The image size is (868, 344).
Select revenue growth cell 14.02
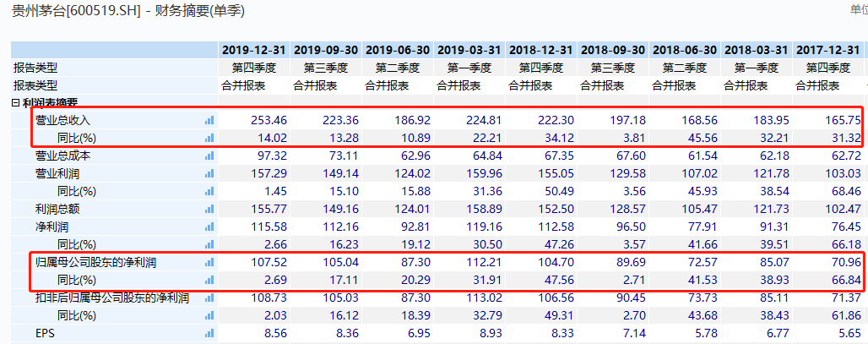click(273, 138)
